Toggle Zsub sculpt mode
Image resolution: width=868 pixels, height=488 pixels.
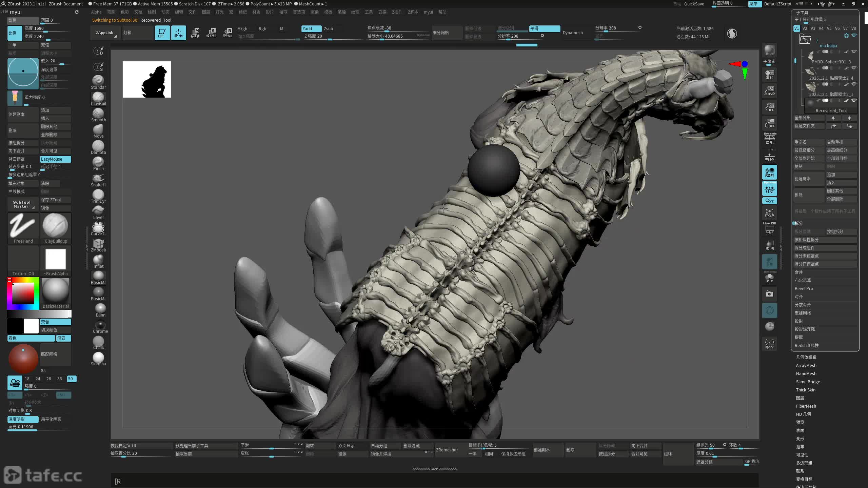coord(328,29)
